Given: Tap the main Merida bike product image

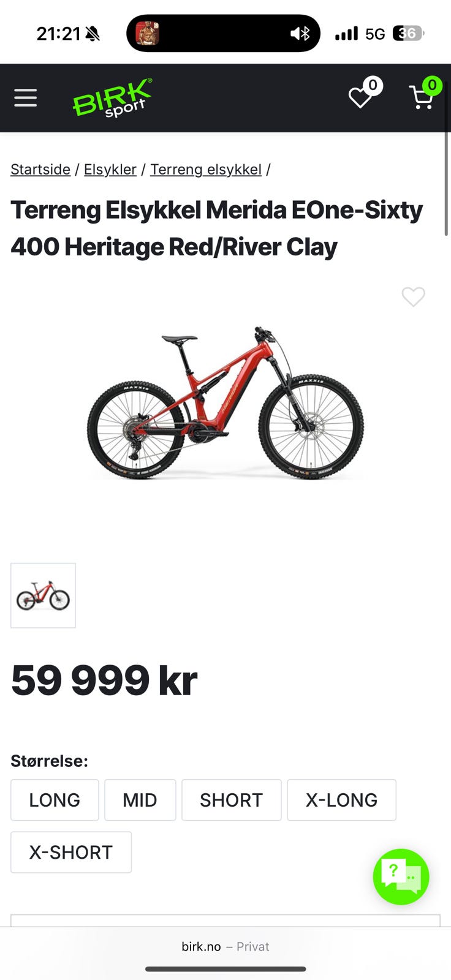Looking at the screenshot, I should pos(225,403).
